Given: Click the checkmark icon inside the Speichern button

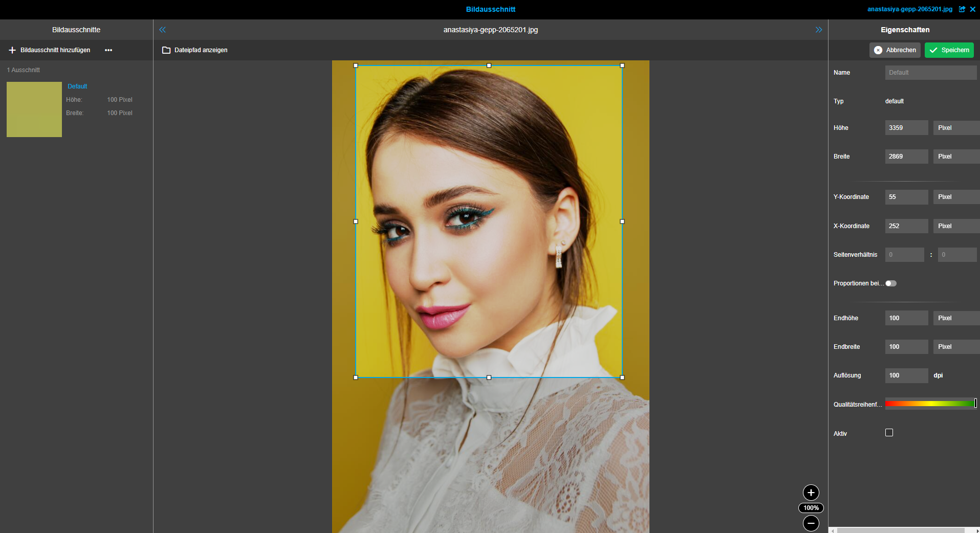Looking at the screenshot, I should point(933,50).
